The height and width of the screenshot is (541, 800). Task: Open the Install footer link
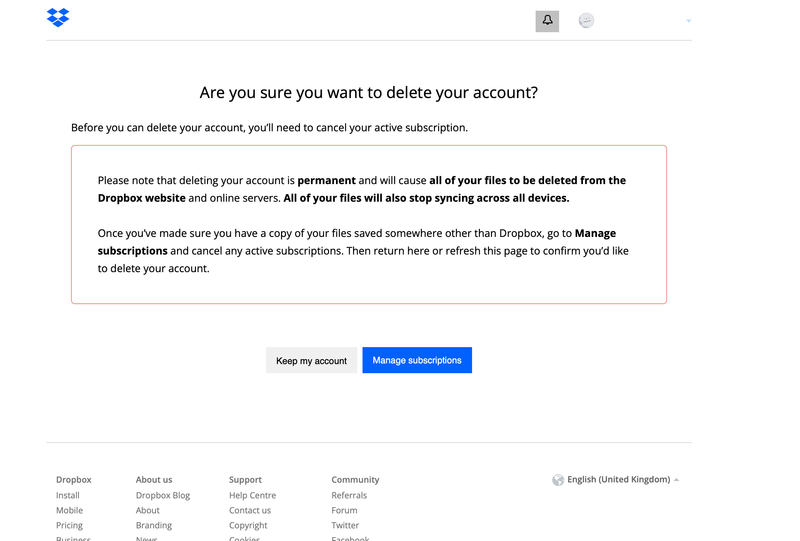(68, 495)
